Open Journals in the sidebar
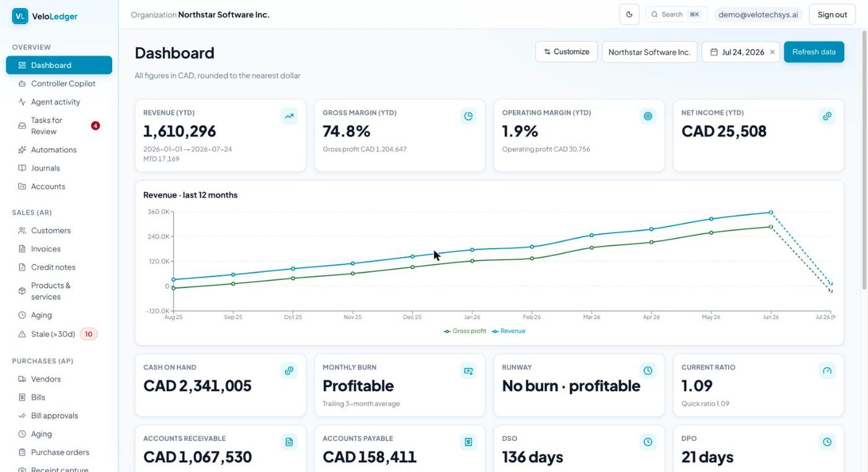The image size is (868, 472). pyautogui.click(x=59, y=168)
